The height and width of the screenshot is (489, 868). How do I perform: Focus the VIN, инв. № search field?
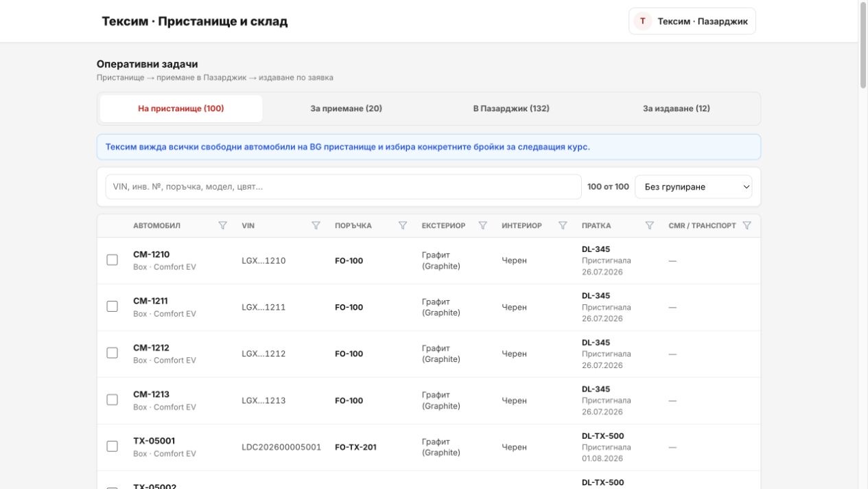point(343,187)
